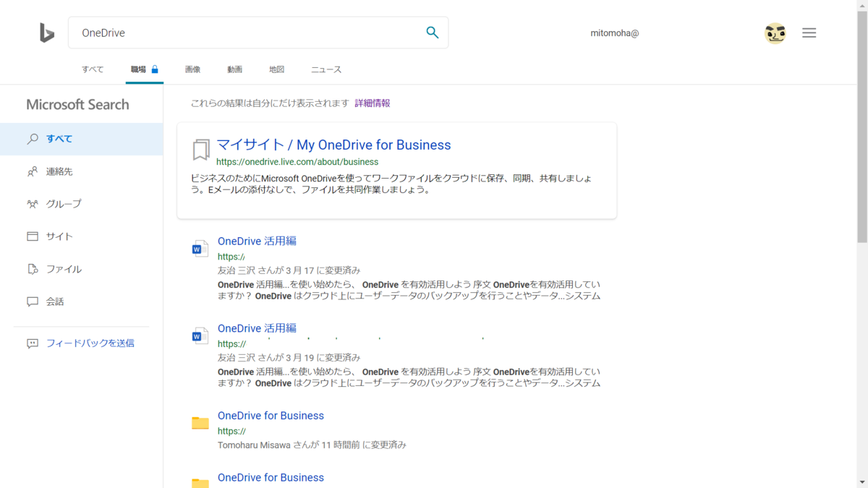This screenshot has width=868, height=488.
Task: Select ファイル in the sidebar
Action: 81,269
